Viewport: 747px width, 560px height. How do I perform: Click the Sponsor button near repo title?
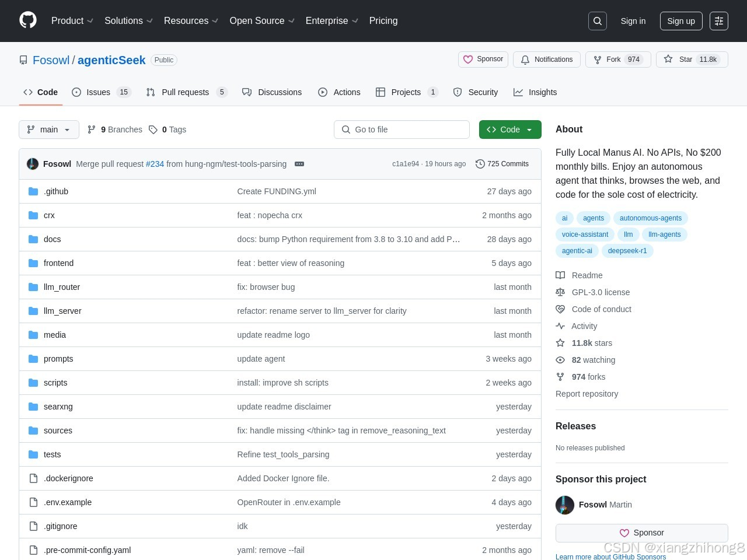(483, 60)
